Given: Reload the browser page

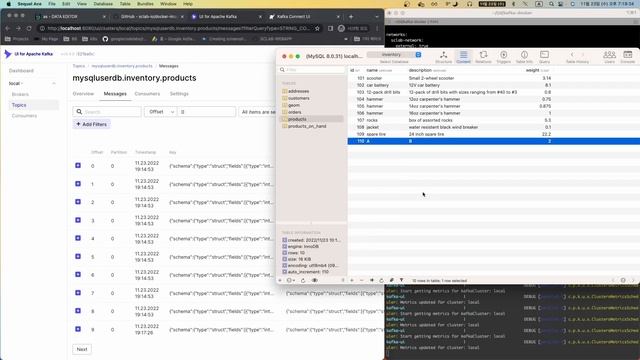Looking at the screenshot, I should pos(29,29).
